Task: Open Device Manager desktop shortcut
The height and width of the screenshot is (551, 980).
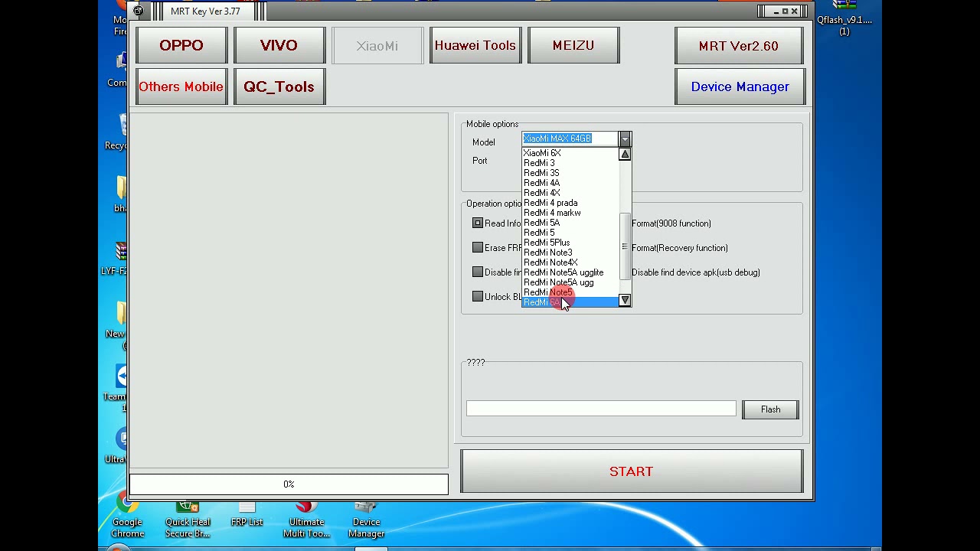Action: (x=366, y=519)
